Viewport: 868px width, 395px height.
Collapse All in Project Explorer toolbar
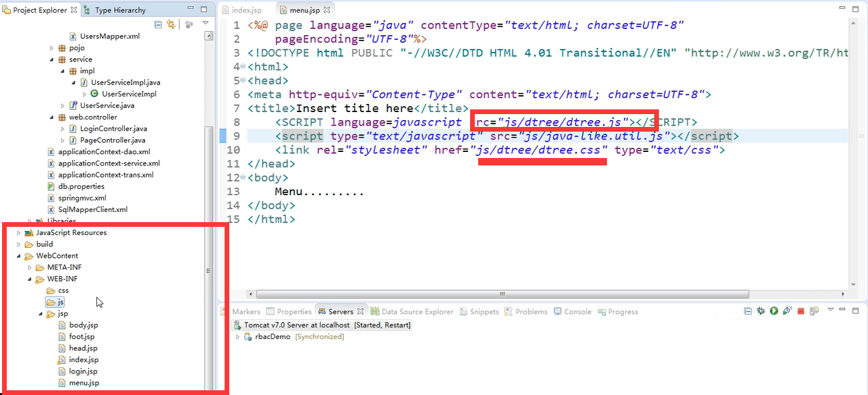pyautogui.click(x=158, y=24)
